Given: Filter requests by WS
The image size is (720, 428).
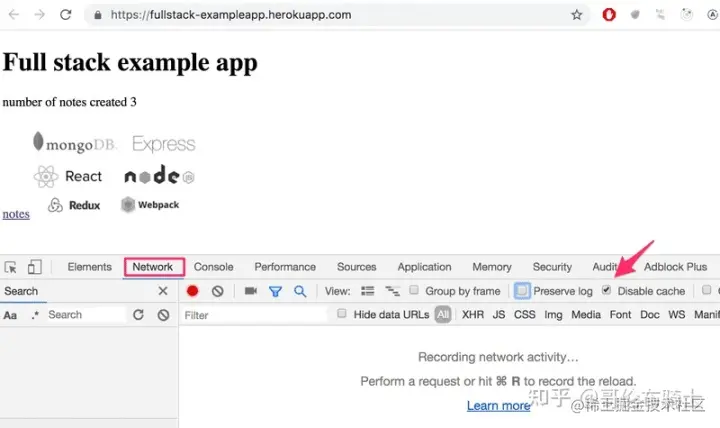Looking at the screenshot, I should (677, 315).
